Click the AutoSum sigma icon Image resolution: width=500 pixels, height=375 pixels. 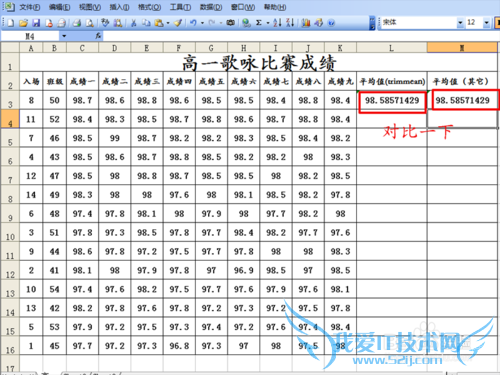259,23
